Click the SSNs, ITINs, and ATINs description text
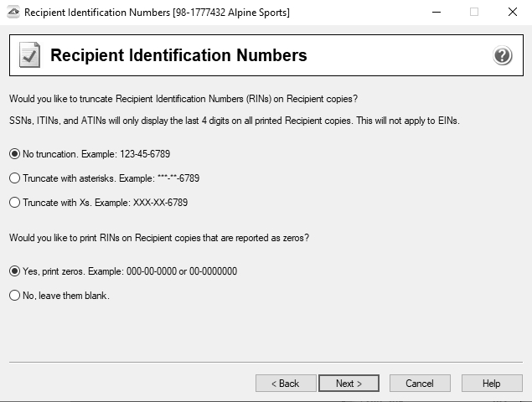Image resolution: width=532 pixels, height=402 pixels. click(x=235, y=121)
